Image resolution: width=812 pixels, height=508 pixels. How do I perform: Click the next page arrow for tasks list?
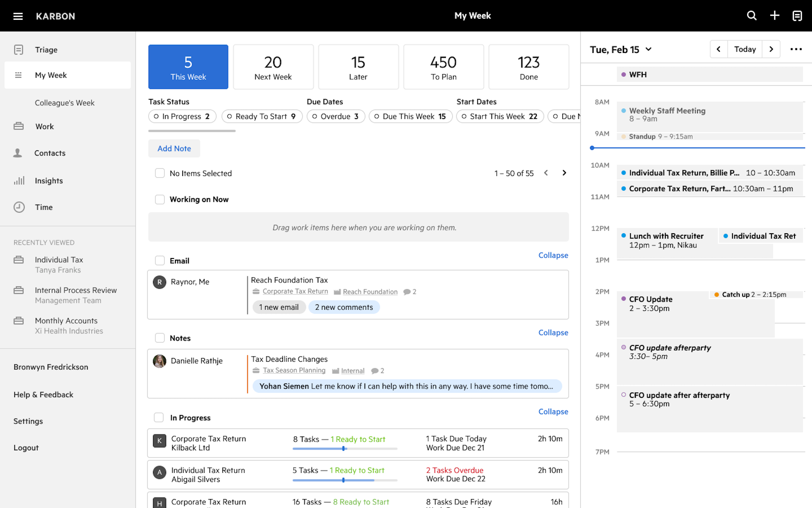coord(563,173)
